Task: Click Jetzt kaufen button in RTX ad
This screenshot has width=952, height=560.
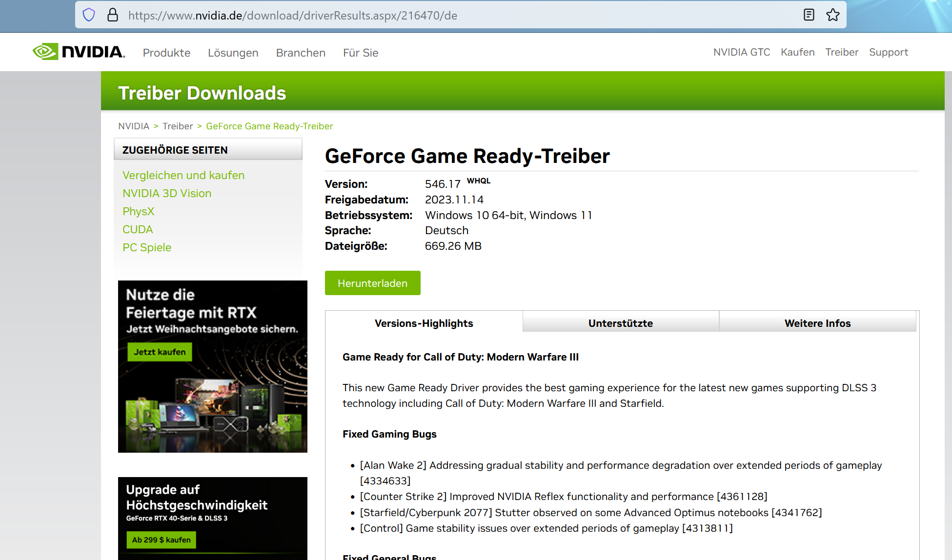Action: (x=160, y=352)
